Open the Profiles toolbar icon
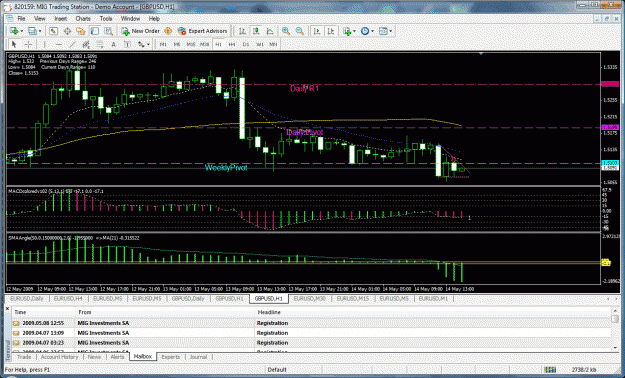The height and width of the screenshot is (378, 625). click(32, 31)
